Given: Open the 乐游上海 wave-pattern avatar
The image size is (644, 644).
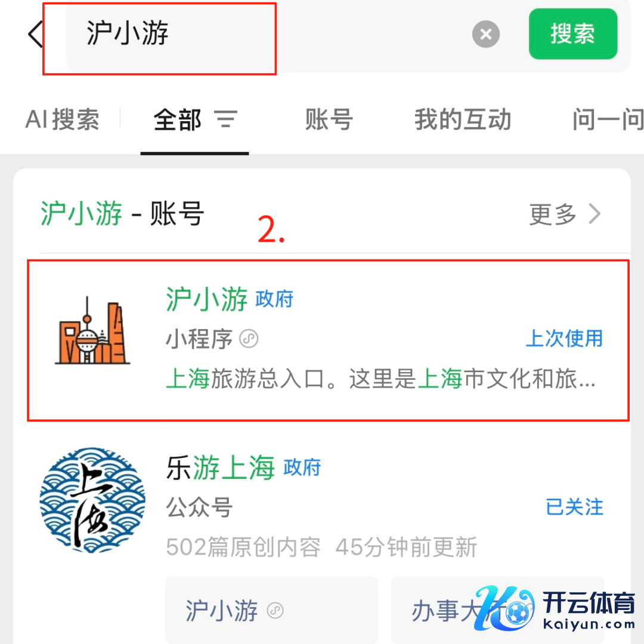Looking at the screenshot, I should click(x=92, y=500).
